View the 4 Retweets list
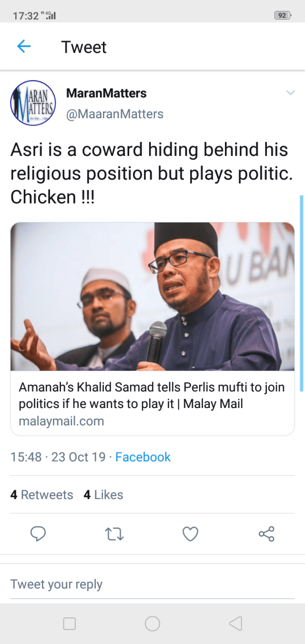The height and width of the screenshot is (644, 305). pyautogui.click(x=42, y=495)
